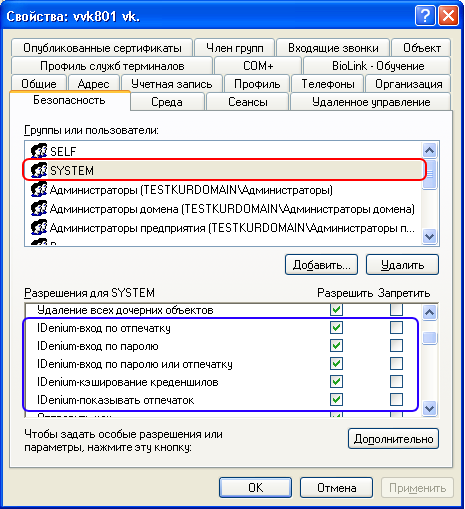Click the Удаление всех дочерних объектов label
Image resolution: width=465 pixels, height=509 pixels.
coord(125,310)
